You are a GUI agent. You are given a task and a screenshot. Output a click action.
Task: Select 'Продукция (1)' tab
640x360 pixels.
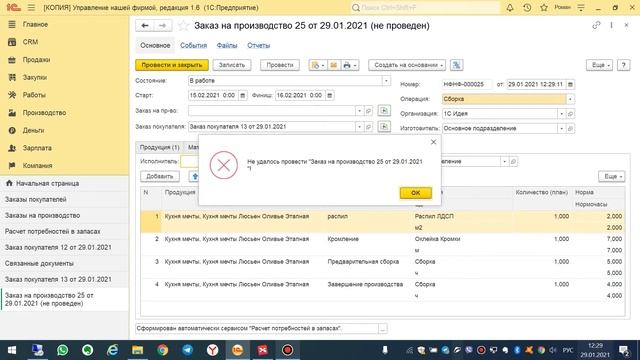tap(160, 147)
